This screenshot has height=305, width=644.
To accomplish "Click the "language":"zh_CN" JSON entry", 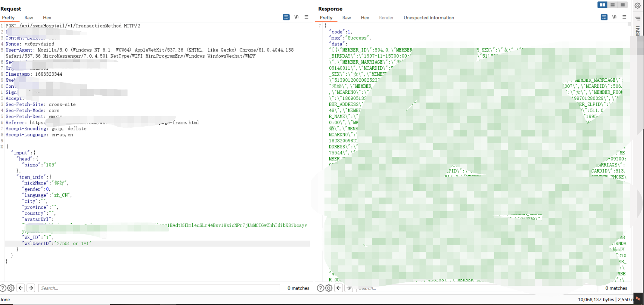I will click(x=47, y=195).
